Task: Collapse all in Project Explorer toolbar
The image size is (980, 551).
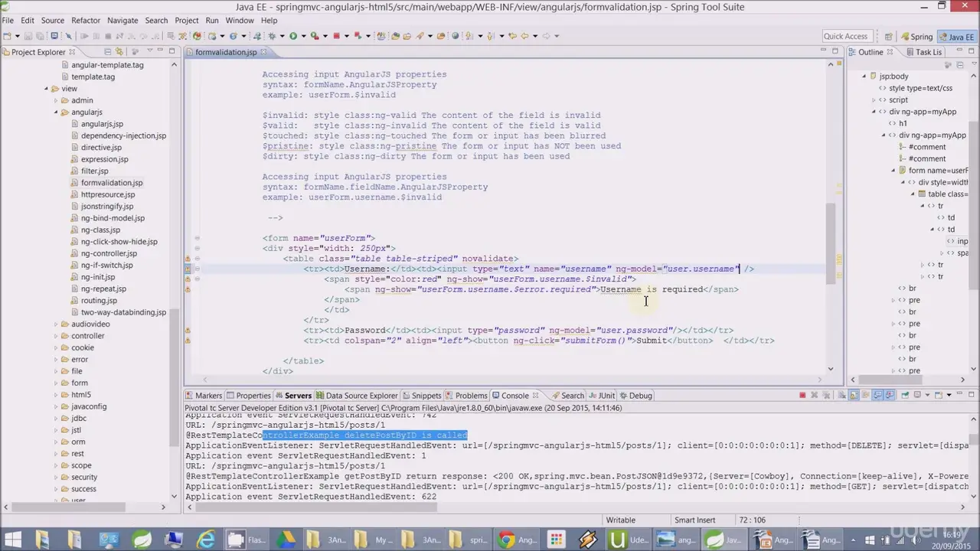Action: tap(109, 52)
